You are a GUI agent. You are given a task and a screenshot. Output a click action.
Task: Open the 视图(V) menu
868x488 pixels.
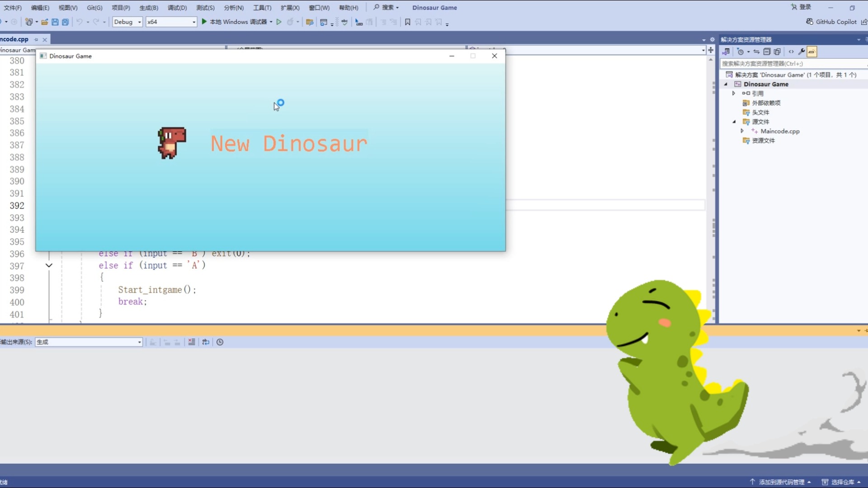tap(68, 8)
